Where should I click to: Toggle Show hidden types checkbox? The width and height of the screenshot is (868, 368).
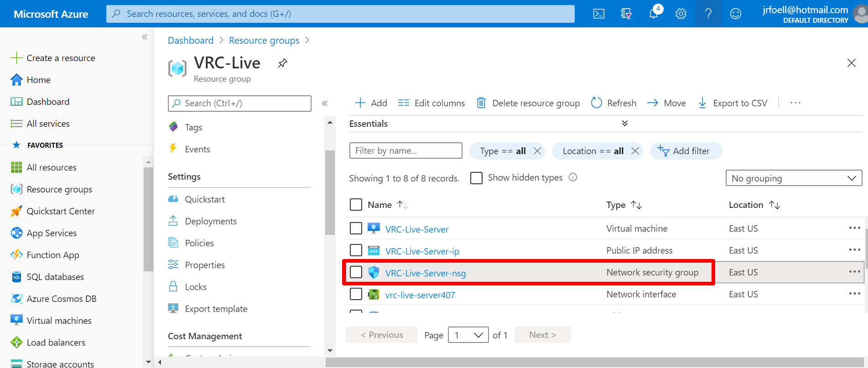[476, 178]
